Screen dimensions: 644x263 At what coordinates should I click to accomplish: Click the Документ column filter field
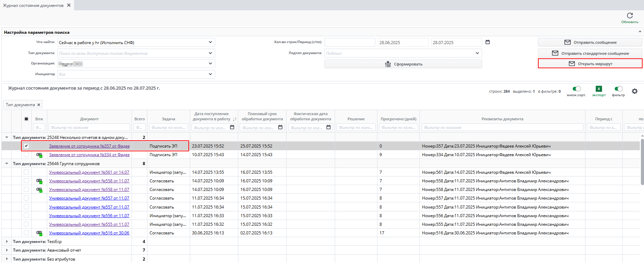click(x=89, y=128)
